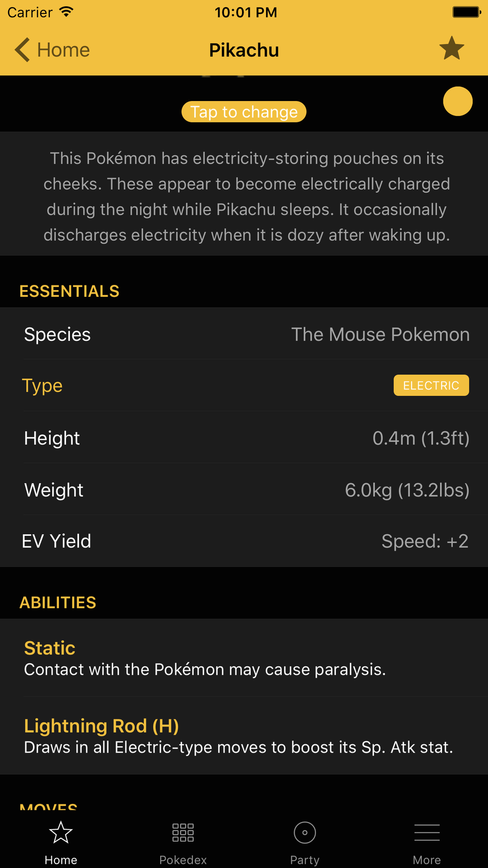Tap the Weight row

(244, 490)
